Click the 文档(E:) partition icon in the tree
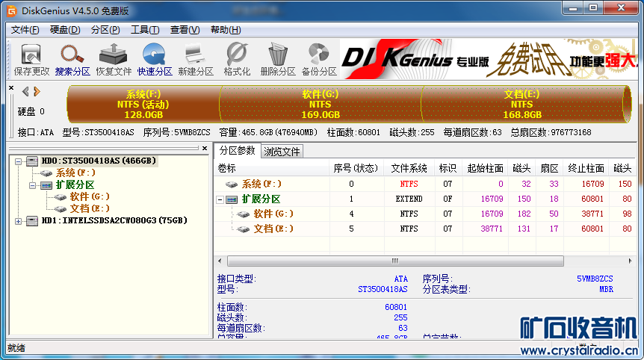The image size is (644, 360). coord(60,209)
